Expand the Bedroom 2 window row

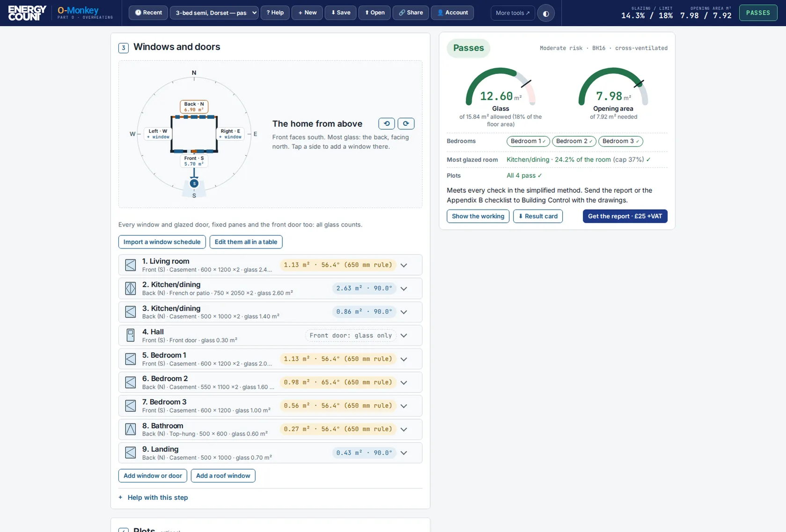coord(404,382)
